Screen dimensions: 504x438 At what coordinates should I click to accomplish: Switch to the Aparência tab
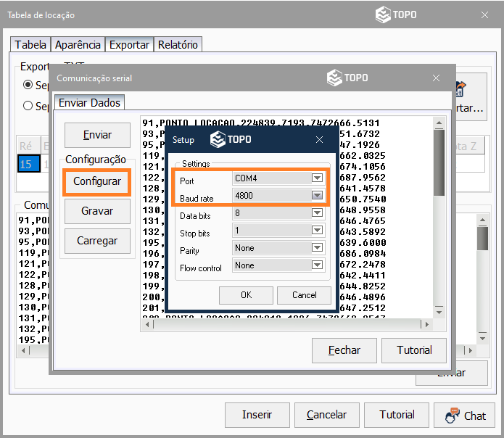[77, 45]
